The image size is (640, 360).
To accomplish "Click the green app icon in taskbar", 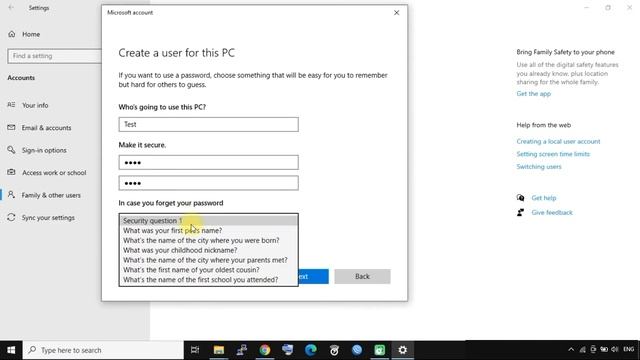I will 380,350.
